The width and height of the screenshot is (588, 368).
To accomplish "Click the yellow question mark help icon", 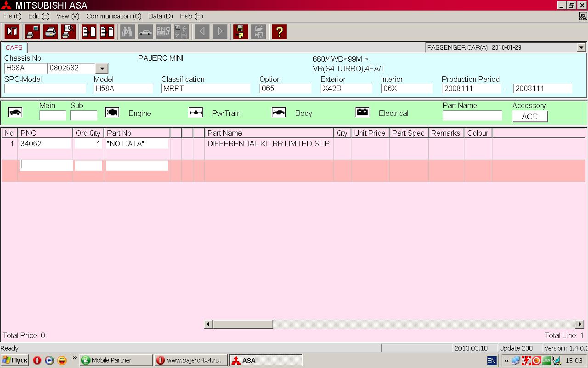I will click(279, 32).
